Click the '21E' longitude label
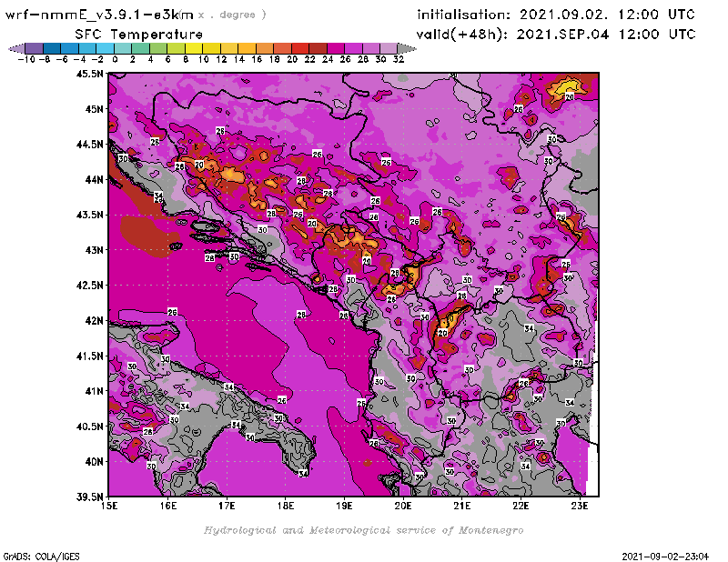This screenshot has width=728, height=562. [462, 506]
